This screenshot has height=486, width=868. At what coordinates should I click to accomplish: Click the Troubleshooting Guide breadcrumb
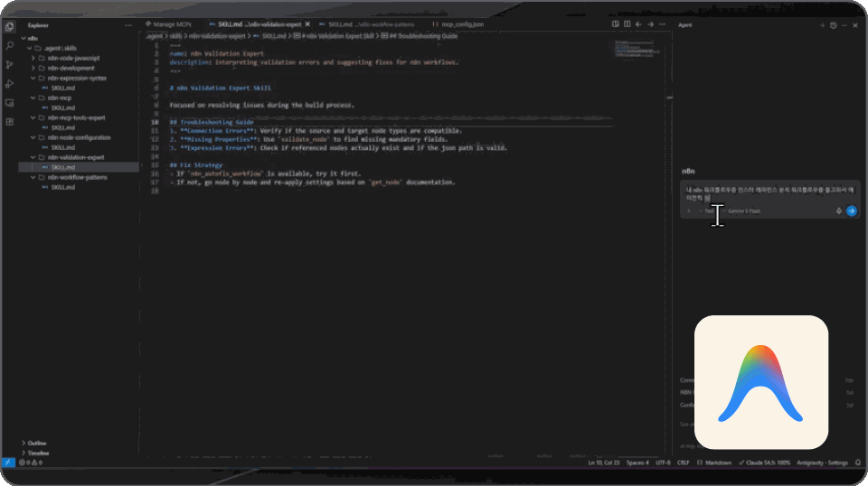(x=420, y=36)
